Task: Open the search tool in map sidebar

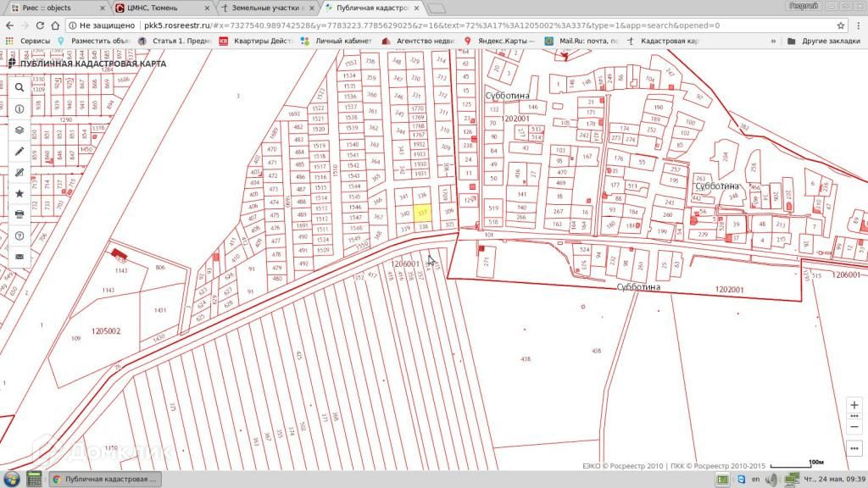Action: [x=19, y=87]
